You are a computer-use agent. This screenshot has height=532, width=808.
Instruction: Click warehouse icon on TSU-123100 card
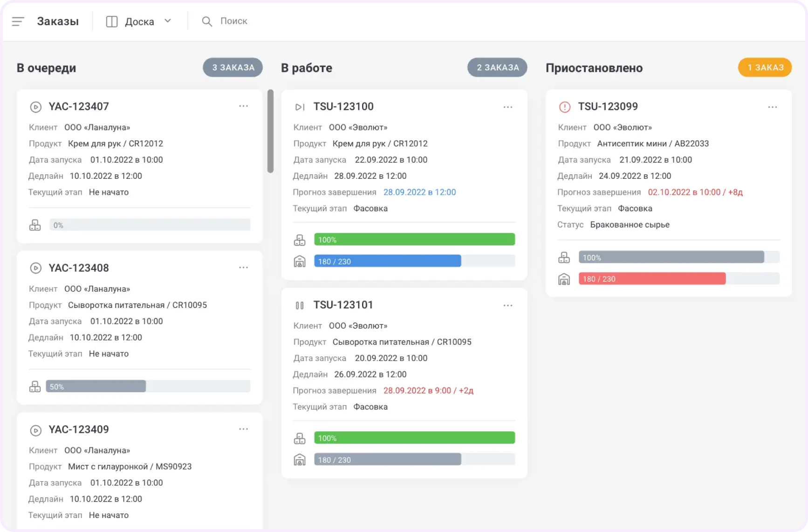coord(300,261)
